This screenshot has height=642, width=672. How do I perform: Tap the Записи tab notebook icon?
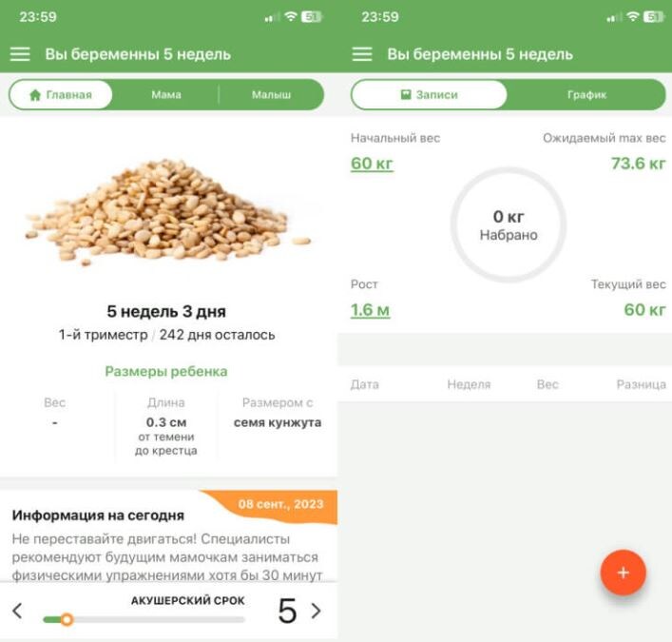(x=406, y=95)
